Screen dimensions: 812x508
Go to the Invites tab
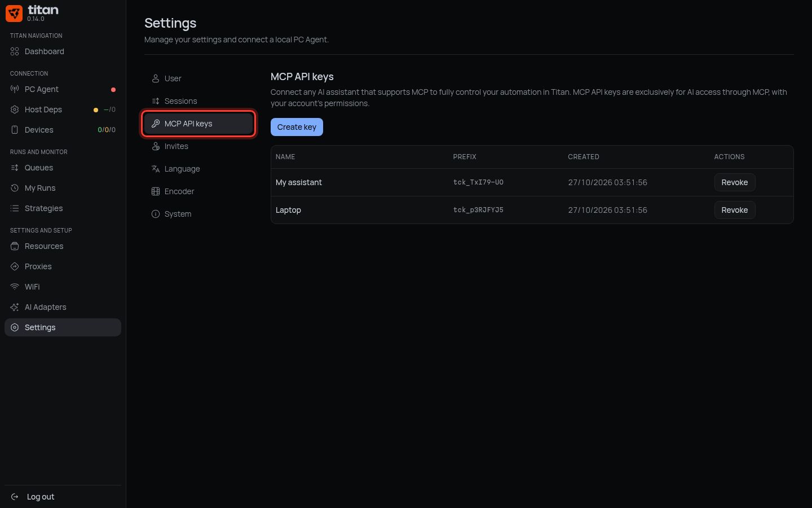198,146
